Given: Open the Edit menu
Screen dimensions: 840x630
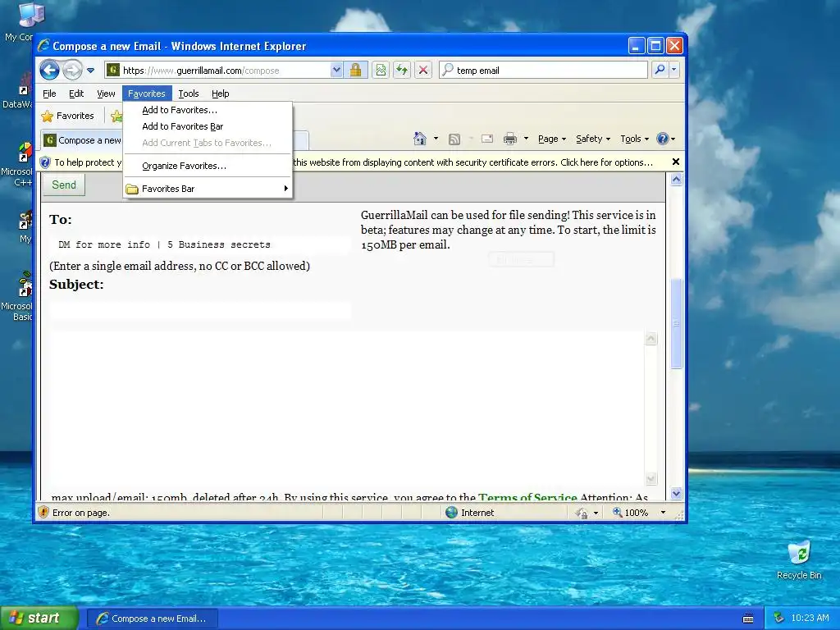Looking at the screenshot, I should tap(76, 94).
